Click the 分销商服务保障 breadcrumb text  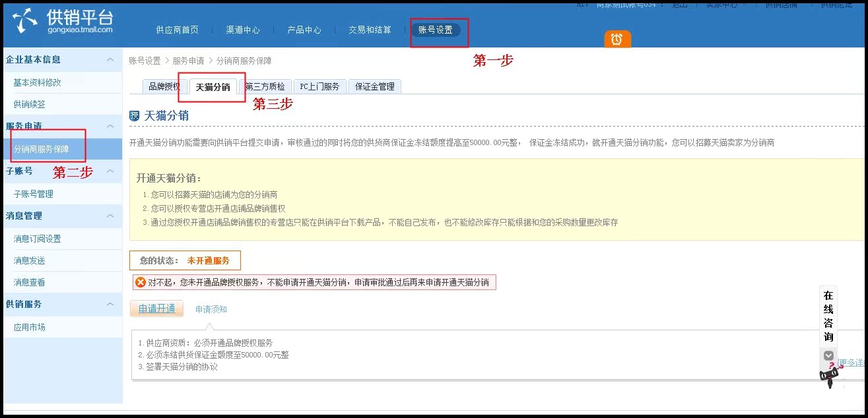click(244, 61)
